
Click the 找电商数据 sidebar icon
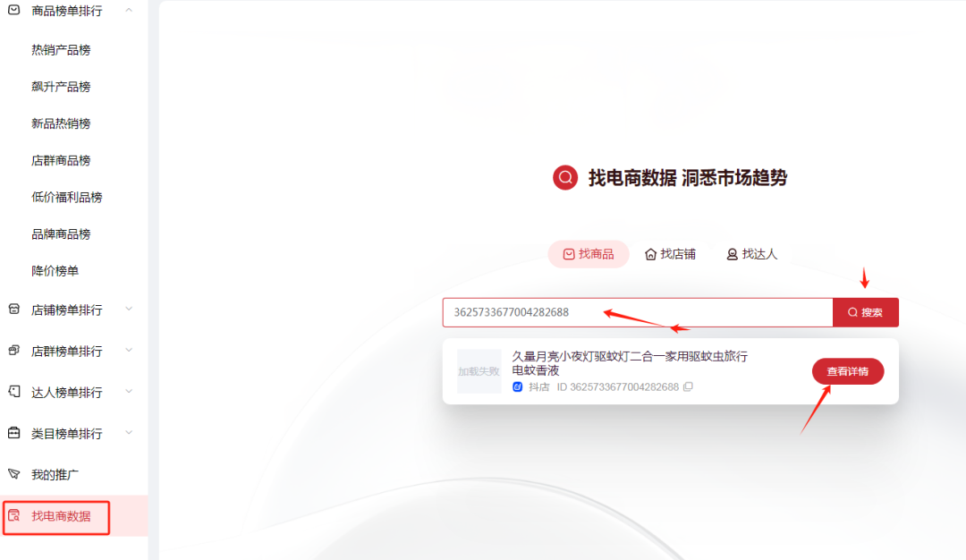pyautogui.click(x=13, y=515)
